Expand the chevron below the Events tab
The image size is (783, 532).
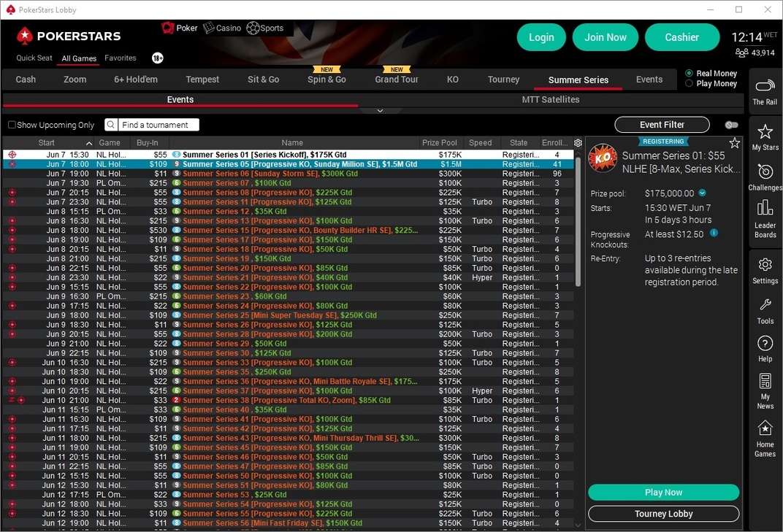(x=380, y=111)
